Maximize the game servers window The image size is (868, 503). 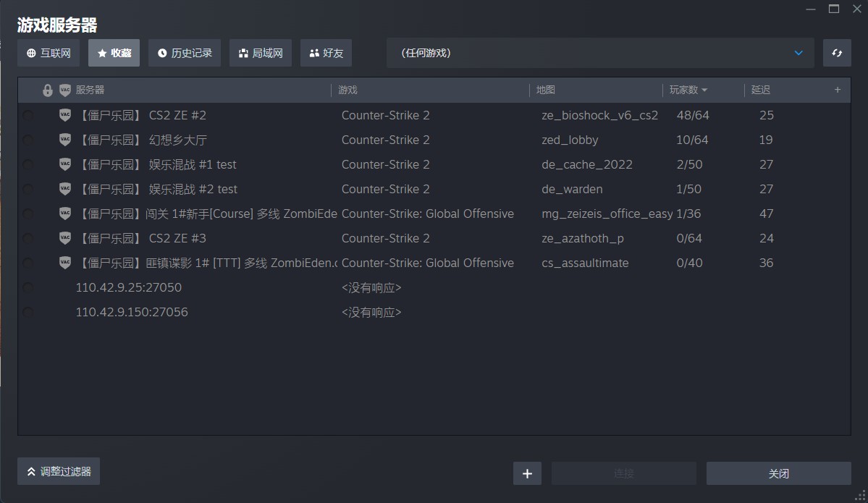(834, 9)
